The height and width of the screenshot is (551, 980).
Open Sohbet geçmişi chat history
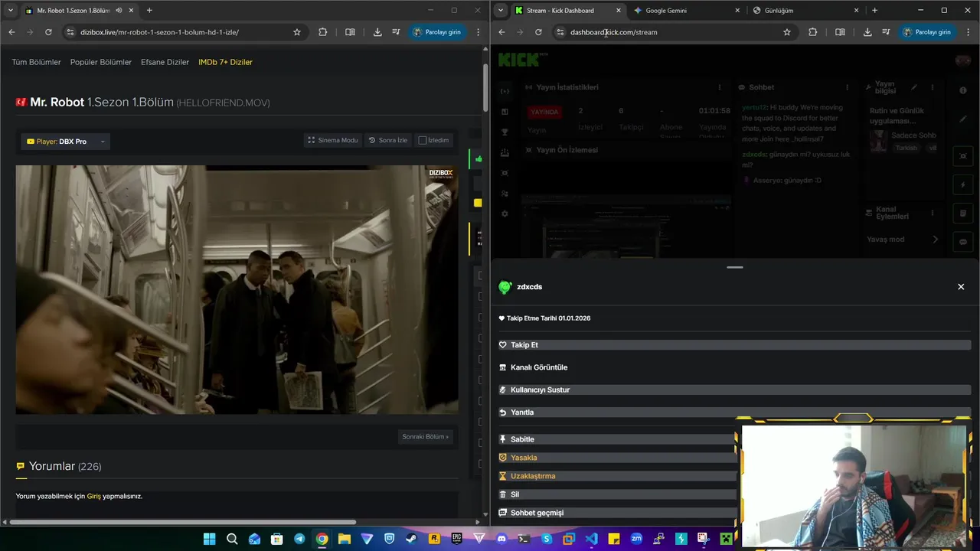pyautogui.click(x=616, y=513)
